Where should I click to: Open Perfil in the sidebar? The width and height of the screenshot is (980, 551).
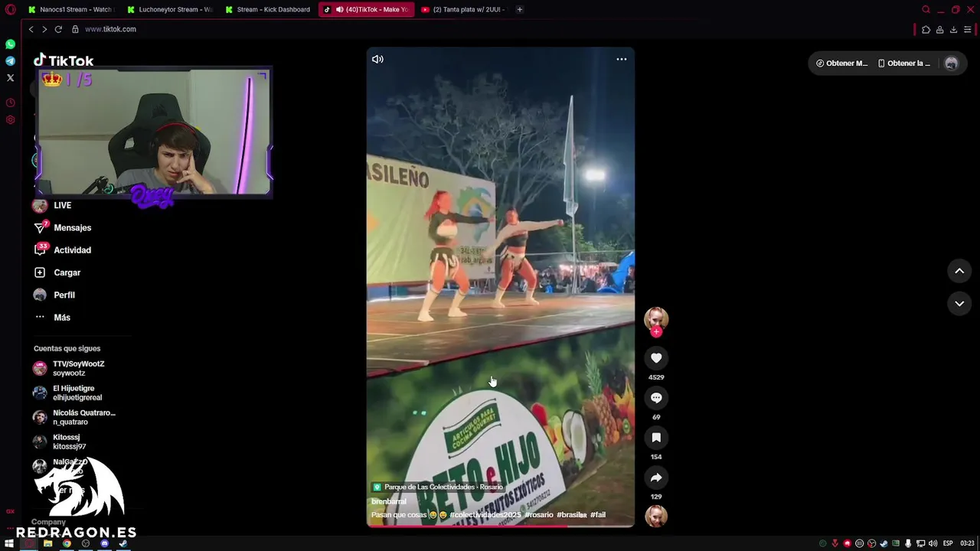pyautogui.click(x=54, y=295)
